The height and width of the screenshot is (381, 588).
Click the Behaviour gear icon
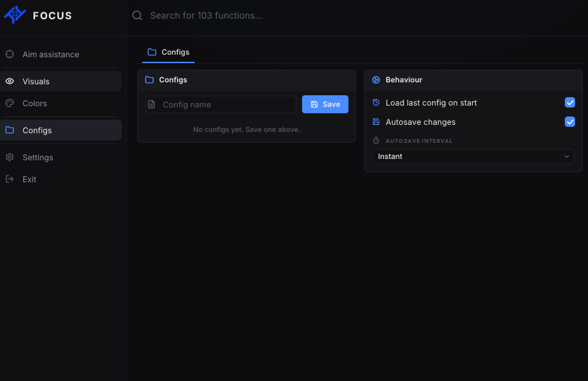click(375, 80)
